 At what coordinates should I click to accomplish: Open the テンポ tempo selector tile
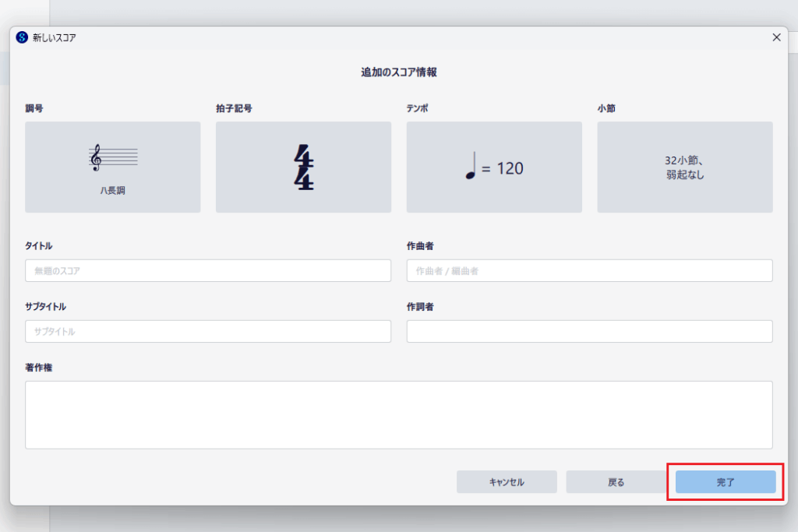(494, 167)
